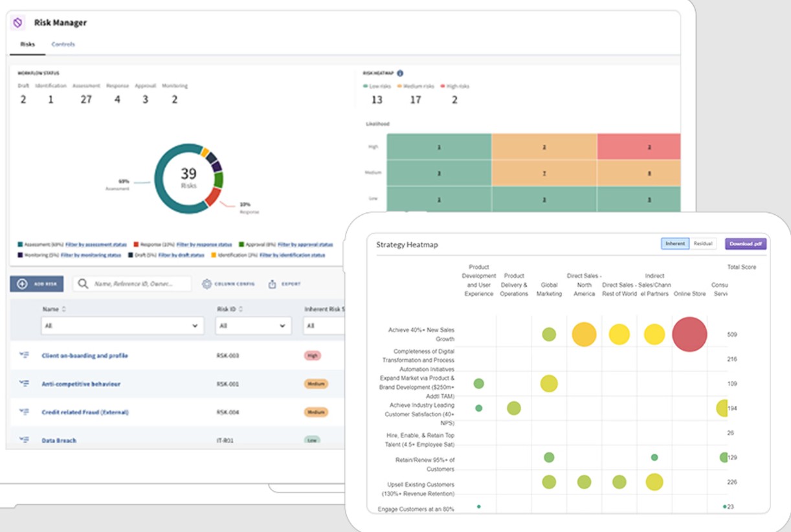
Task: Open Column Config gear icon
Action: [x=207, y=283]
